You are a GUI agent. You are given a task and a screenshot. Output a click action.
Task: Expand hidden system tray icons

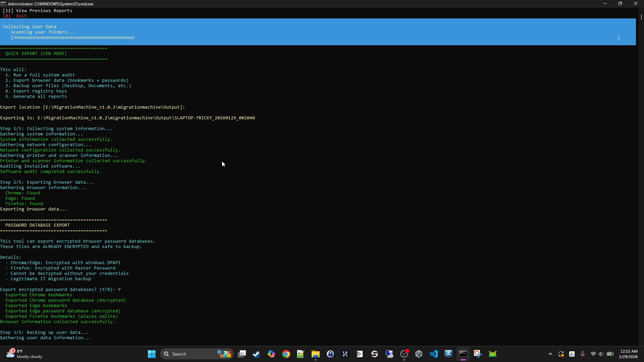pyautogui.click(x=550, y=354)
